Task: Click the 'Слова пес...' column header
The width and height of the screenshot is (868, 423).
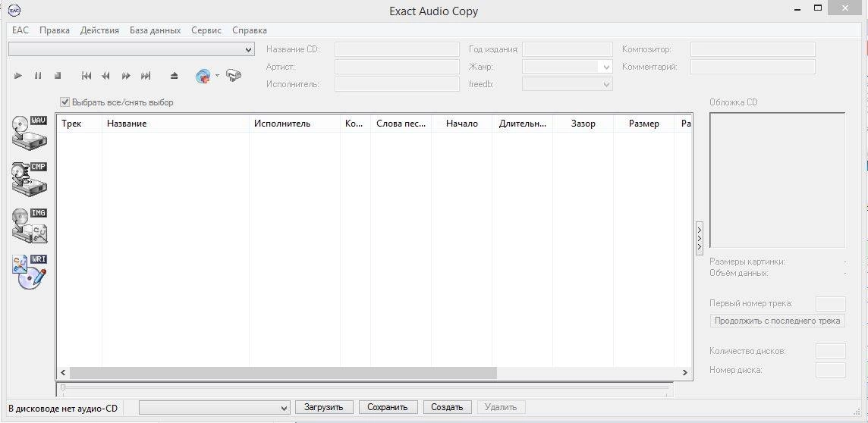Action: coord(401,124)
